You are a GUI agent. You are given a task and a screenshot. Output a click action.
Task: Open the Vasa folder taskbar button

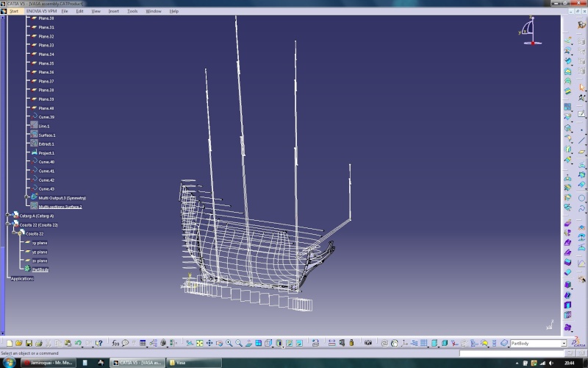point(193,363)
